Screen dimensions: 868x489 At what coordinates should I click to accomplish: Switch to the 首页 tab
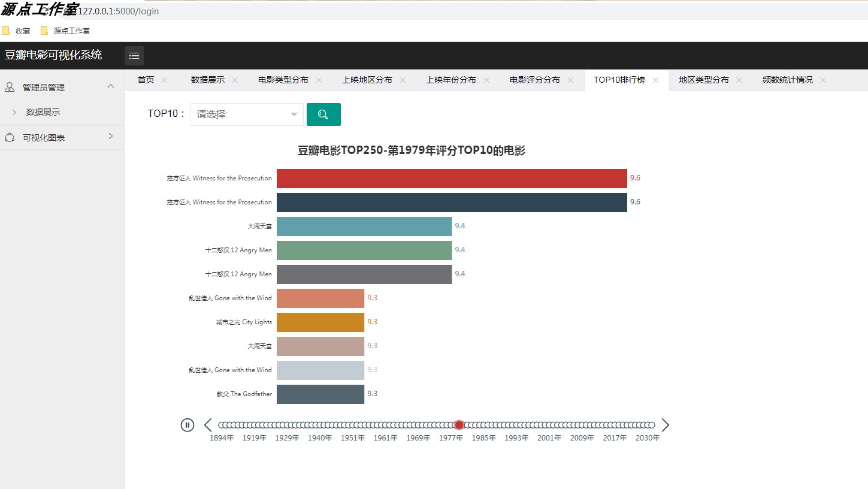tap(146, 80)
